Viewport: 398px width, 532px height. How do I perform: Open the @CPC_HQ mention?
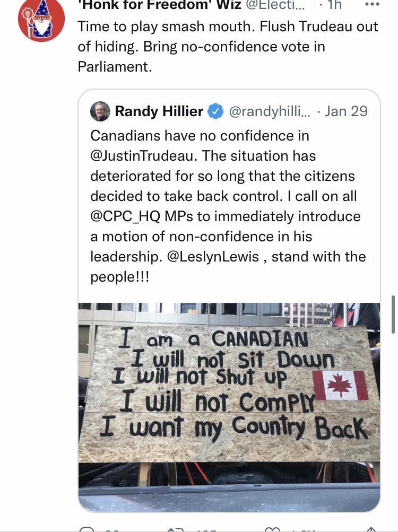point(125,217)
